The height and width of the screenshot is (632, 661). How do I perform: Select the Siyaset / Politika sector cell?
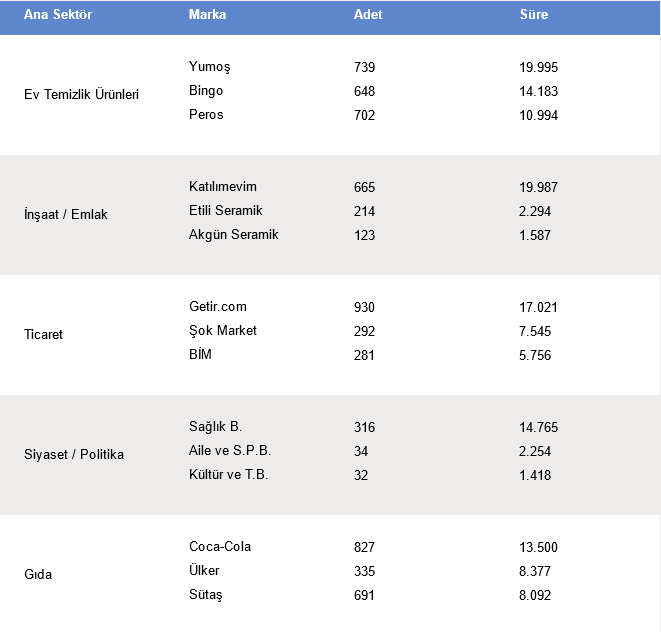[x=73, y=455]
